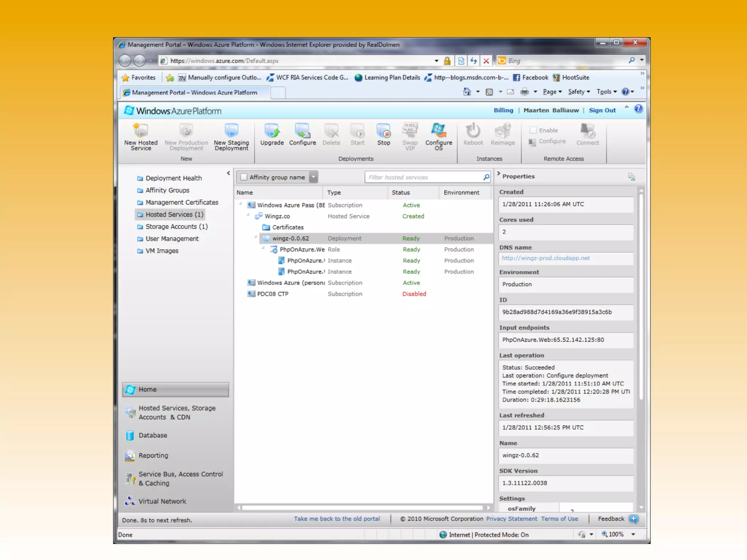Select the Certificates folder row

tap(363, 227)
